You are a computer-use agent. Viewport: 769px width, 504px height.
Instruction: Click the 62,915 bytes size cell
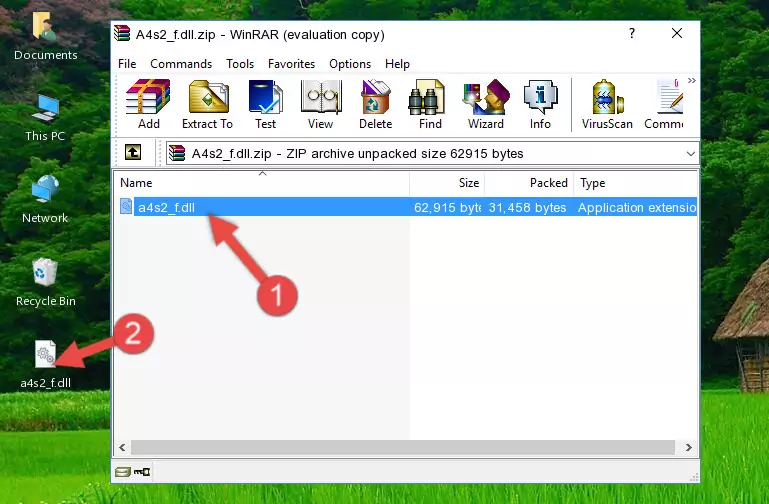coord(446,207)
